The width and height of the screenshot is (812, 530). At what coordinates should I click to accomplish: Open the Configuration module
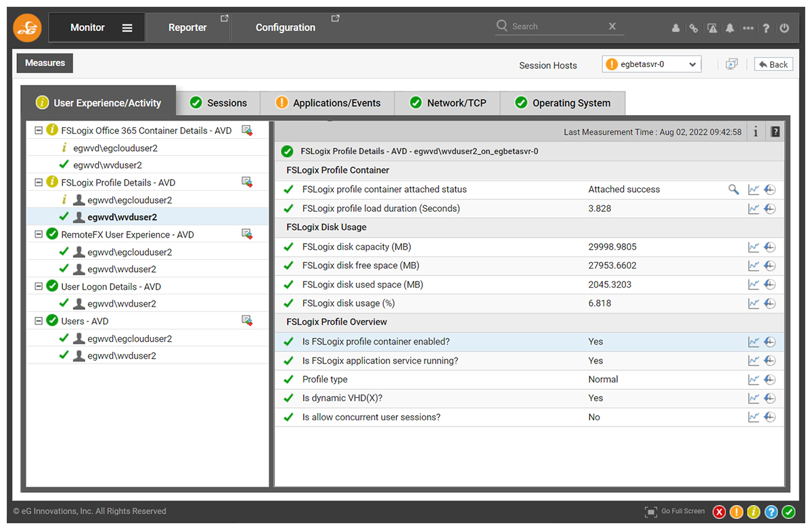(x=285, y=28)
